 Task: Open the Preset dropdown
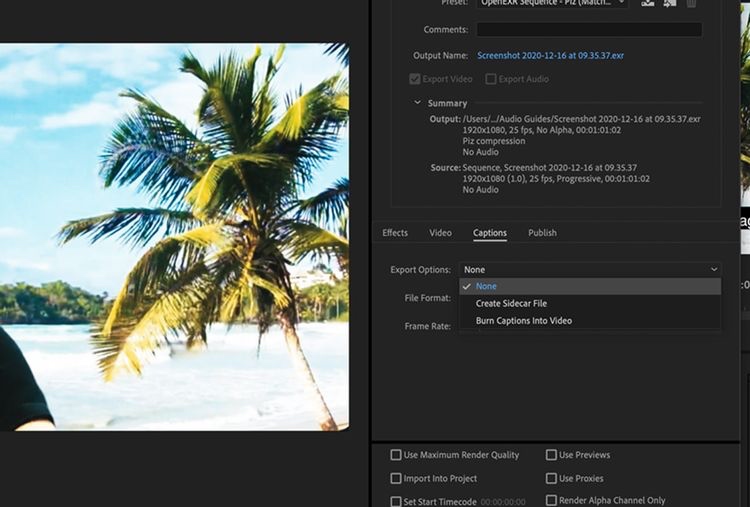point(552,3)
